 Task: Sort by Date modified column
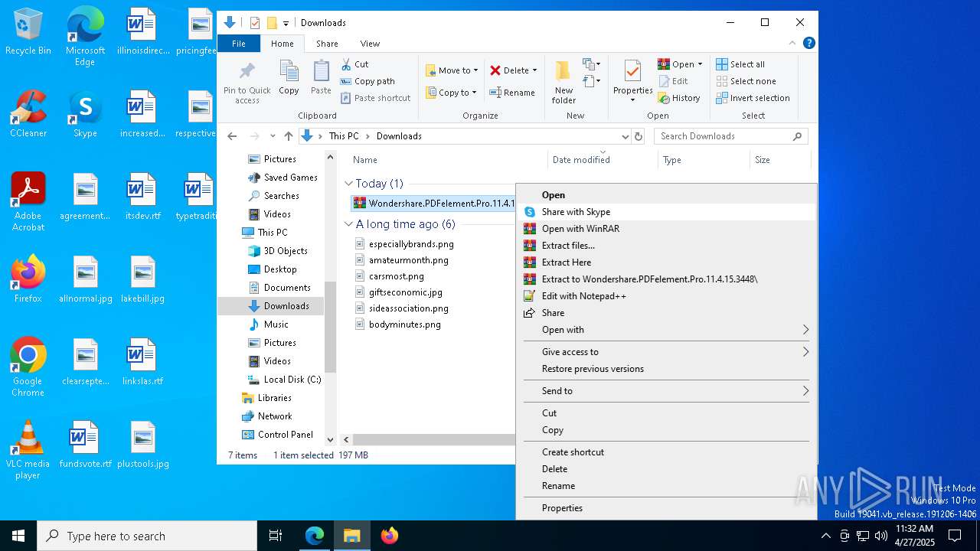[581, 160]
